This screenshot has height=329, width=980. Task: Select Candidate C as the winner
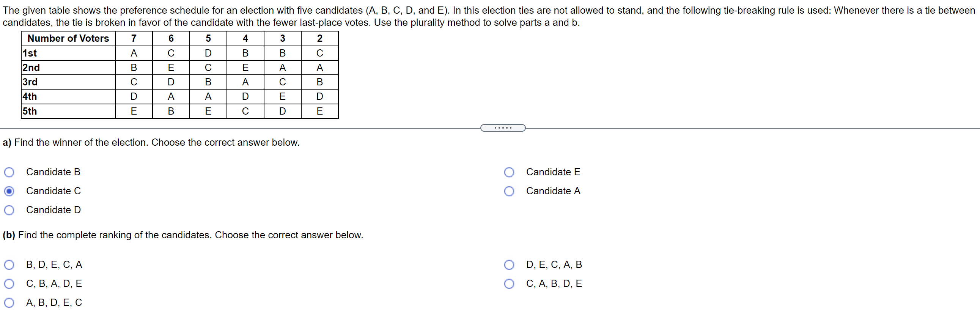point(9,191)
